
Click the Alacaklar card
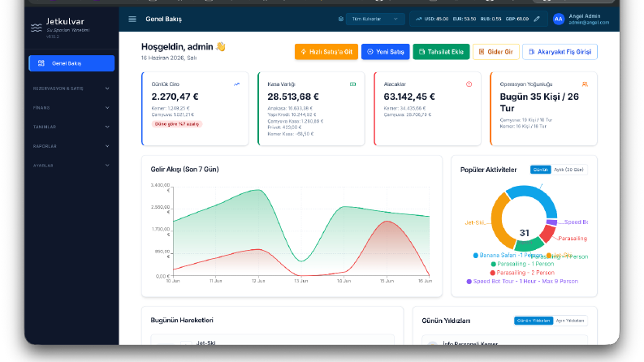pyautogui.click(x=427, y=109)
